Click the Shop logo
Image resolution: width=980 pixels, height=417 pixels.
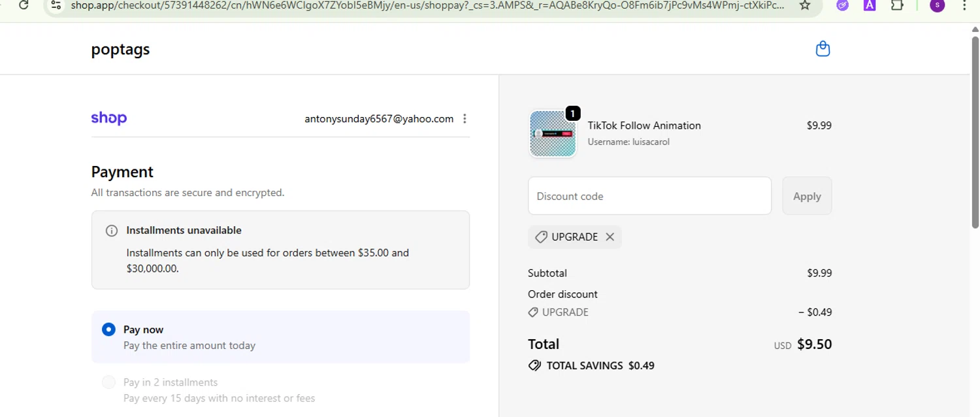109,118
